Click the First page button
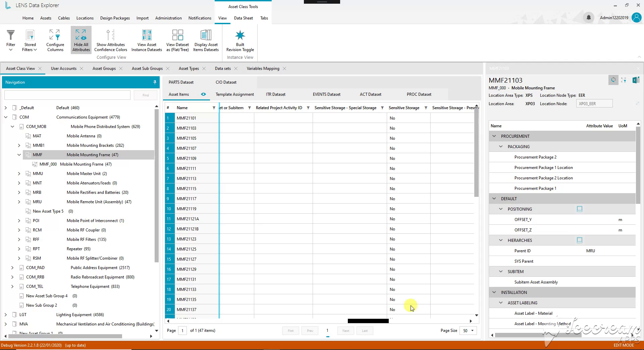Viewport: 644px width, 350px height. coord(291,331)
